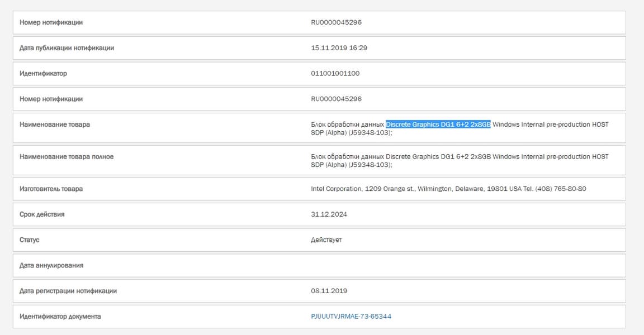
Task: Click the publication date 15.11.2019 16:29
Action: [339, 48]
